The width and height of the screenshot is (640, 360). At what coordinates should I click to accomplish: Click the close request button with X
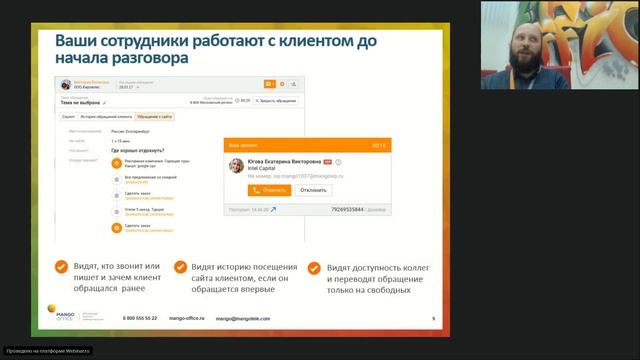pyautogui.click(x=276, y=101)
